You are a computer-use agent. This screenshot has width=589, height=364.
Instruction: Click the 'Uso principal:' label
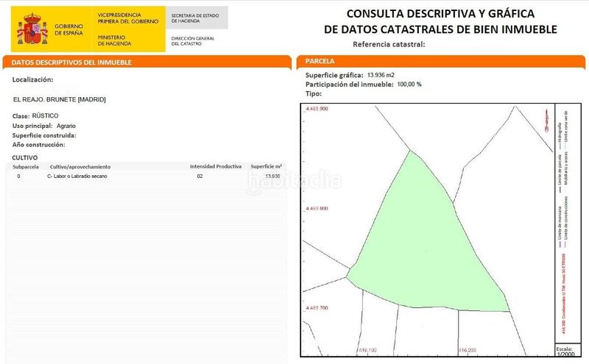click(x=32, y=126)
